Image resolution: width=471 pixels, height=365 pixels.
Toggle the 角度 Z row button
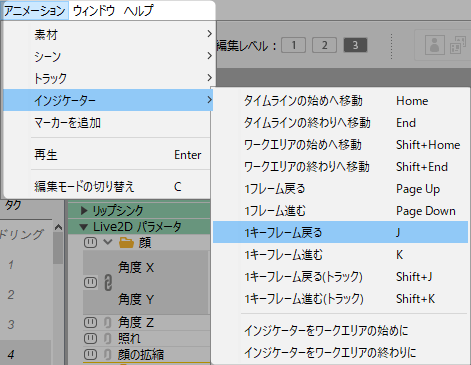90,322
